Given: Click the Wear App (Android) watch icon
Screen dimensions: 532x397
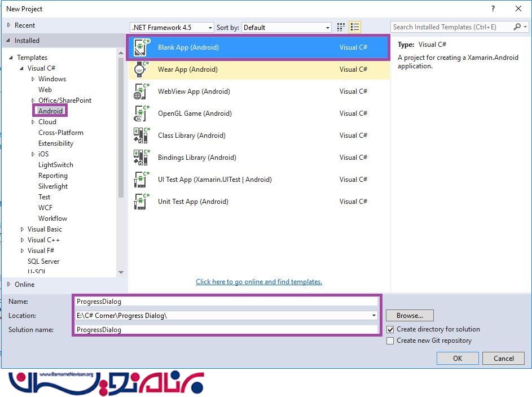Looking at the screenshot, I should [x=141, y=69].
